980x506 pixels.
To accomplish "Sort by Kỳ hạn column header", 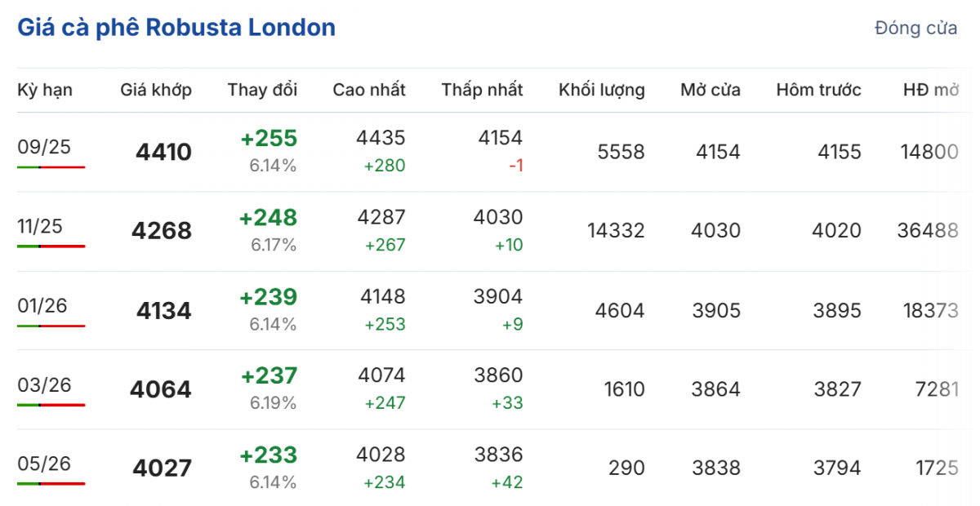I will 45,90.
